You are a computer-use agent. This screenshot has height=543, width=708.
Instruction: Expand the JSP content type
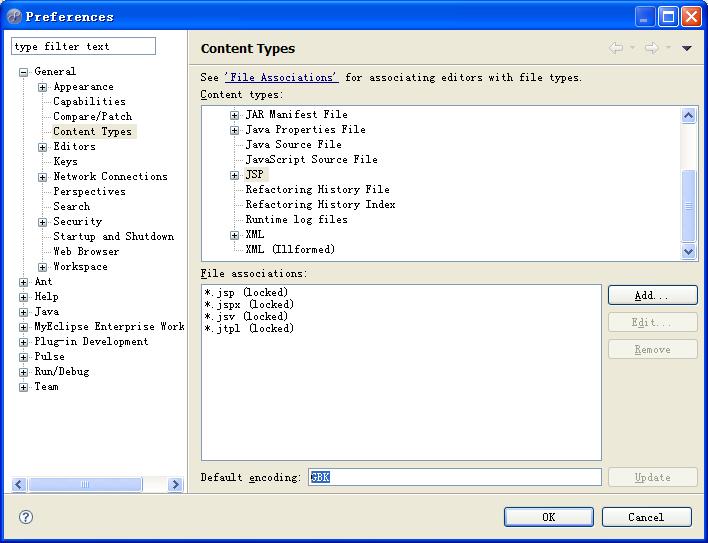click(234, 175)
